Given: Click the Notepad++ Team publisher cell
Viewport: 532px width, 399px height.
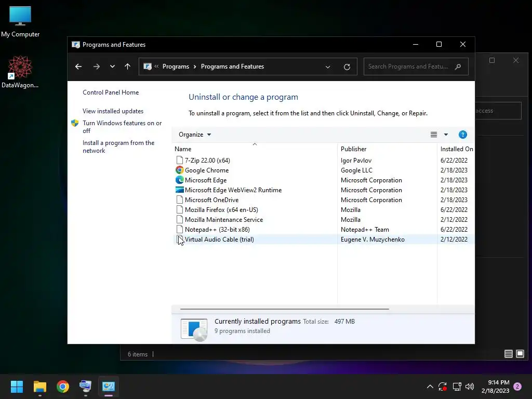Looking at the screenshot, I should pyautogui.click(x=365, y=229).
